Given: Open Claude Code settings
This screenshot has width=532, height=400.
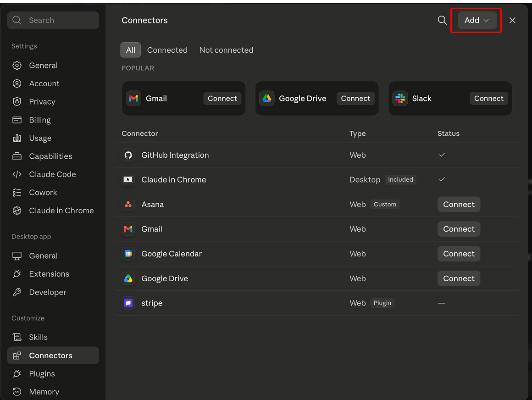Looking at the screenshot, I should (x=53, y=174).
